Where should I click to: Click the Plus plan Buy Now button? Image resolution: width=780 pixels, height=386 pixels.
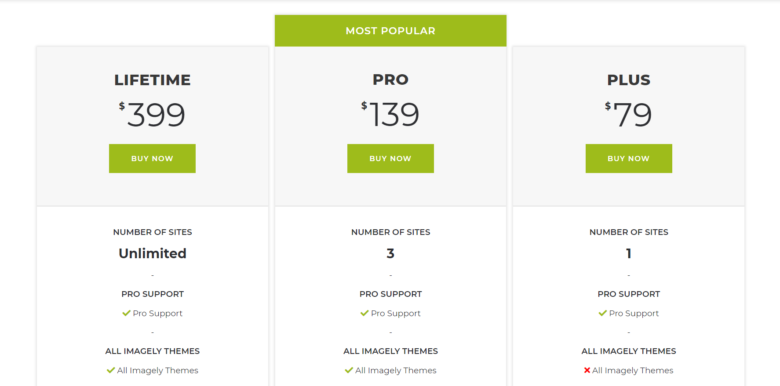[629, 159]
